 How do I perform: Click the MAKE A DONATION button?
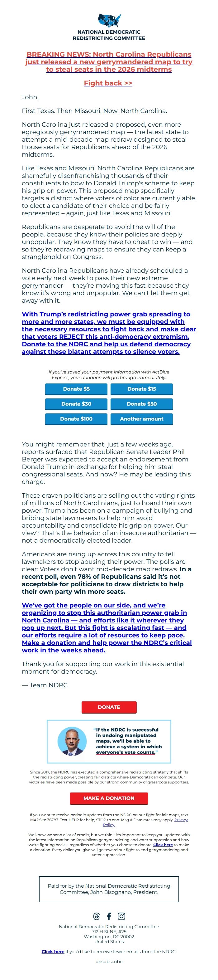109,798
